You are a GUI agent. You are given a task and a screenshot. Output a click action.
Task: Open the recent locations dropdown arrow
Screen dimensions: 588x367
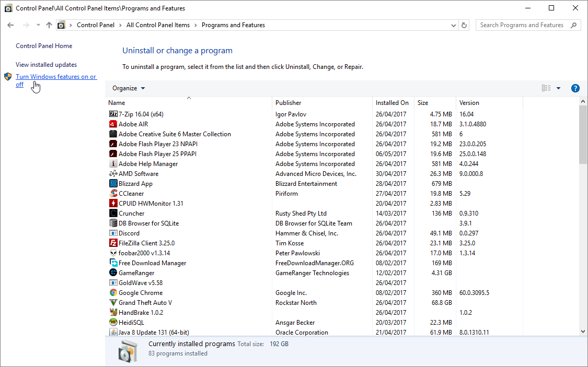38,25
